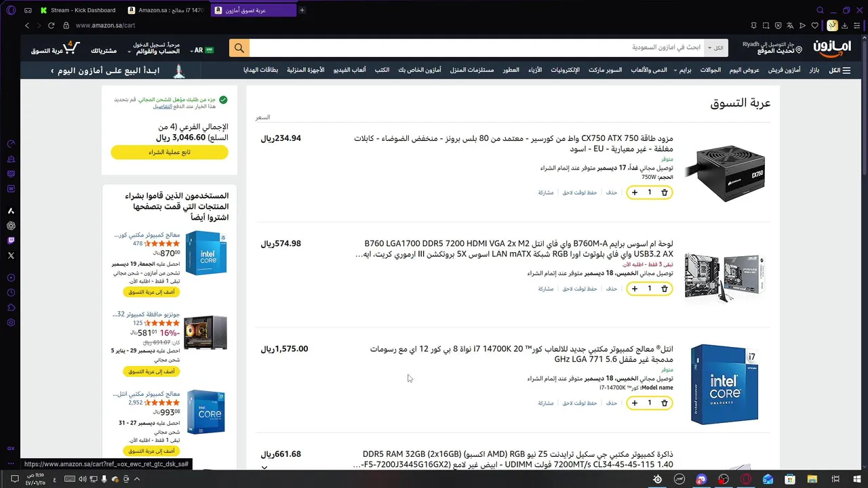868x488 pixels.
Task: Click the Amazon search magnifier button
Action: pos(239,48)
